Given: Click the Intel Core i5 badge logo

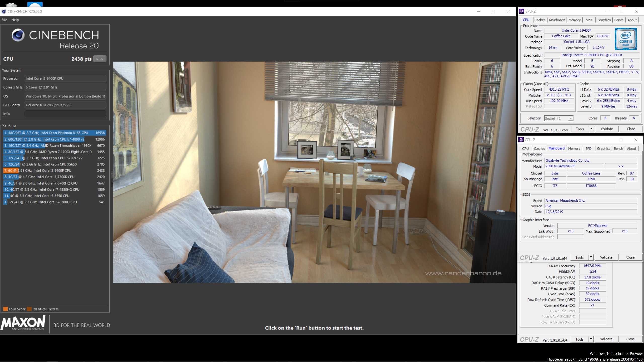Looking at the screenshot, I should [626, 39].
